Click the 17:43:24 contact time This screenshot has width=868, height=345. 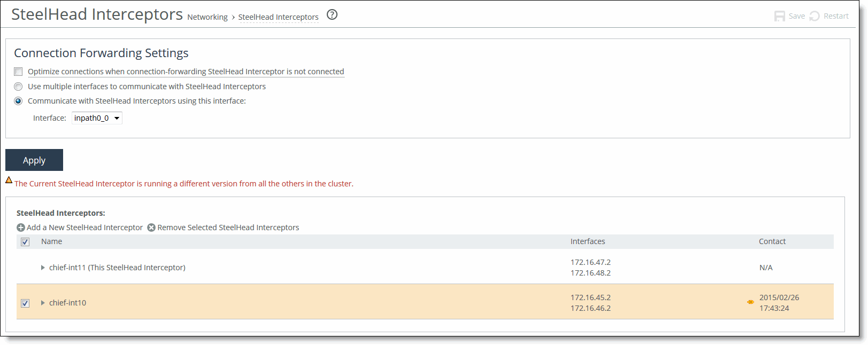[774, 308]
